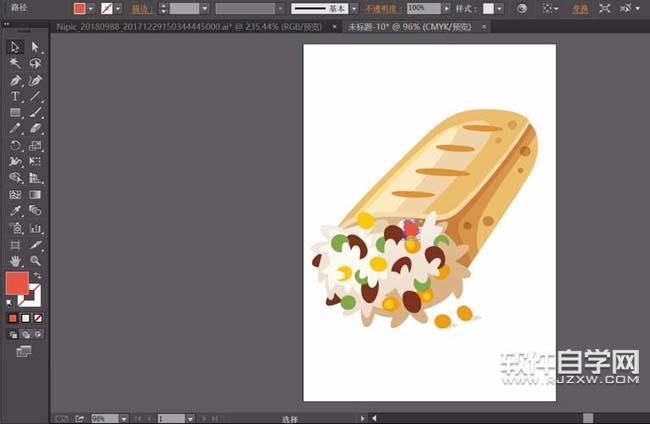Click the swap fill and stroke arrow

(38, 276)
